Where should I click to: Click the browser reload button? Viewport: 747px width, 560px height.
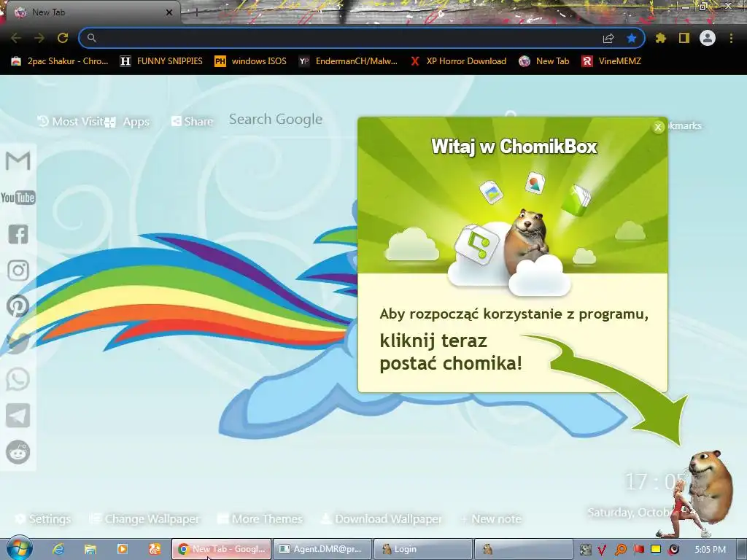[x=63, y=38]
